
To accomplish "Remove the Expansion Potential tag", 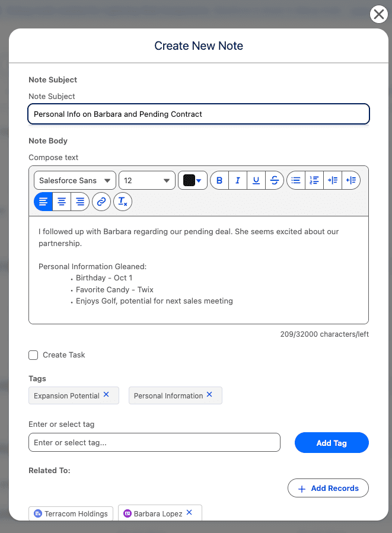I will (107, 395).
